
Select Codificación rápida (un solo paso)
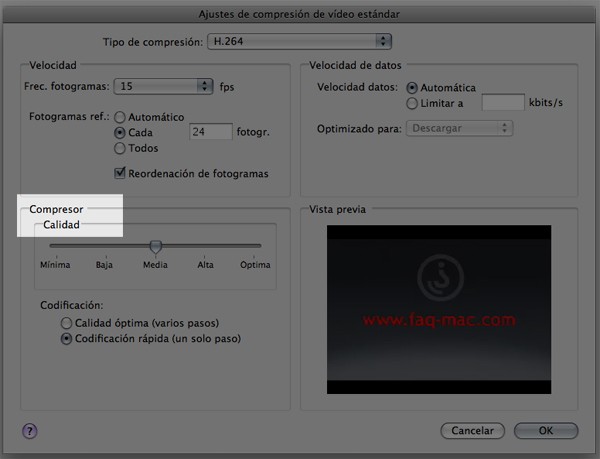pyautogui.click(x=66, y=339)
